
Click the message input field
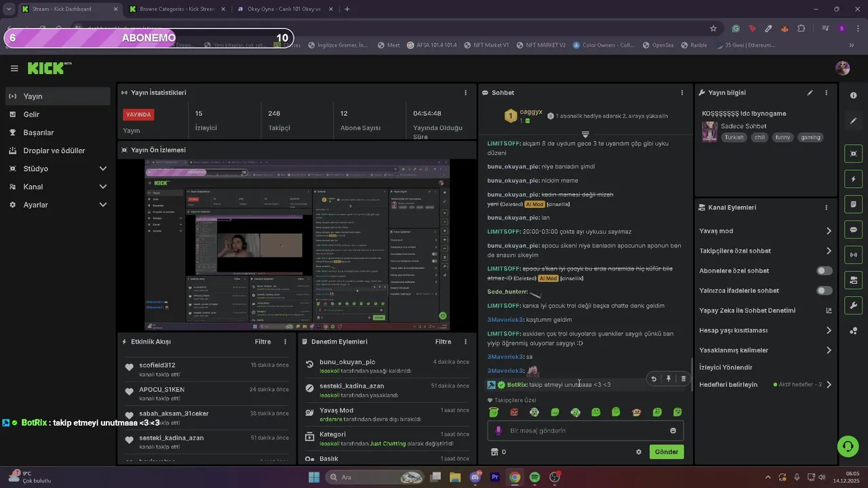585,430
